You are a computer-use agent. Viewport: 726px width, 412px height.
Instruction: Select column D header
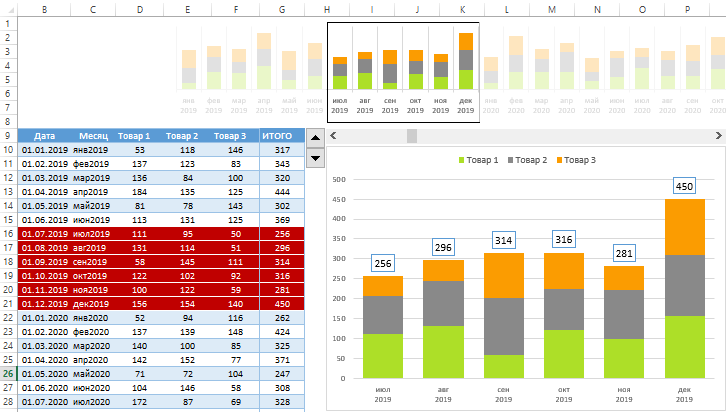point(138,9)
